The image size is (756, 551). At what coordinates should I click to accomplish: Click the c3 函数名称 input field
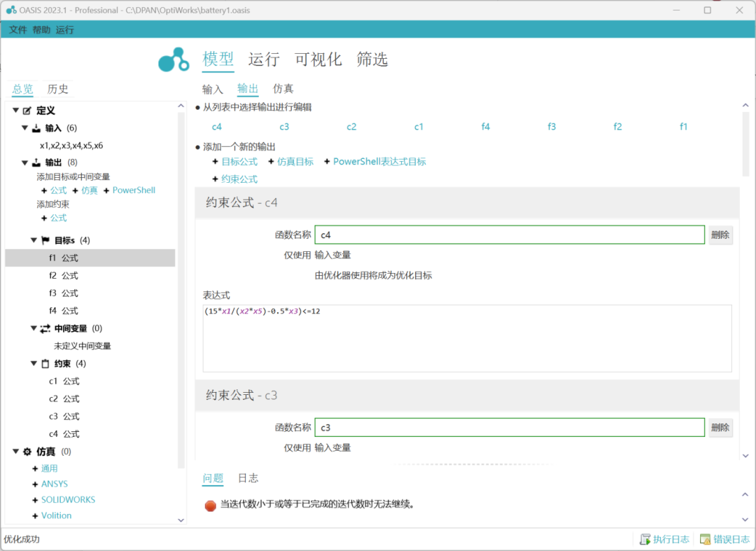coord(510,428)
